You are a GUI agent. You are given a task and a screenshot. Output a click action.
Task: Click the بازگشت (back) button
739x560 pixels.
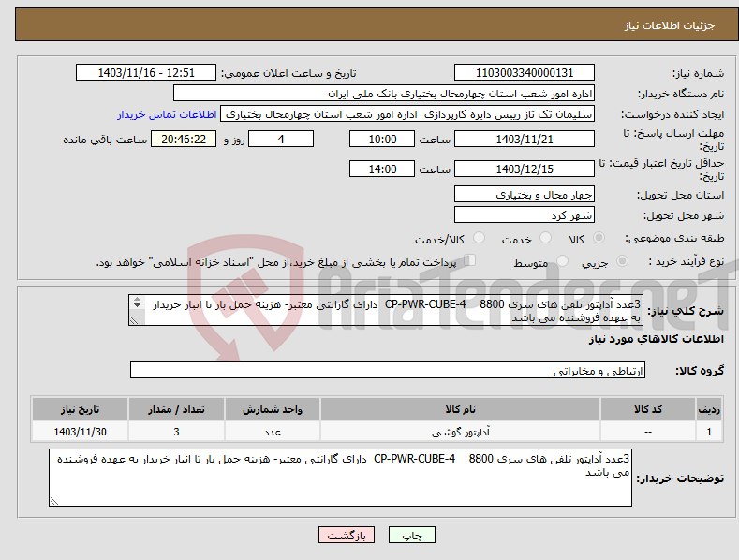coord(347,535)
